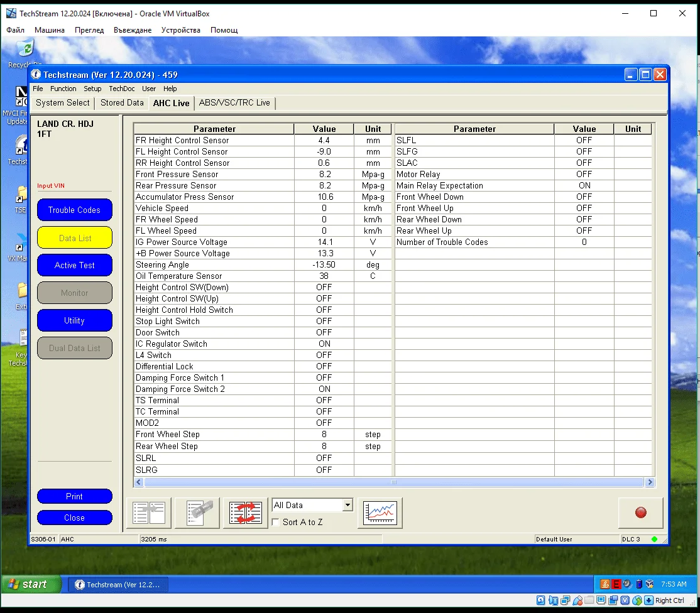The width and height of the screenshot is (700, 613).
Task: Open VirtualBox Устройства menu
Action: 180,30
